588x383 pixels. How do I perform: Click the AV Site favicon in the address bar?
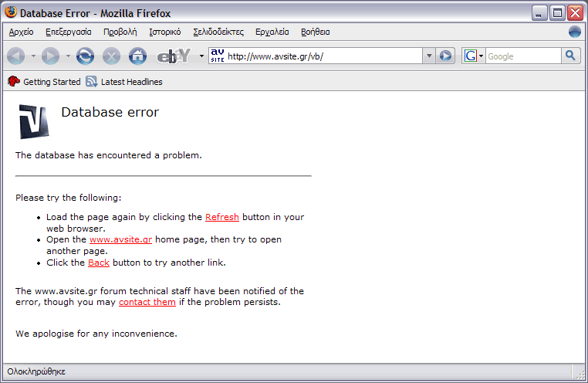217,56
